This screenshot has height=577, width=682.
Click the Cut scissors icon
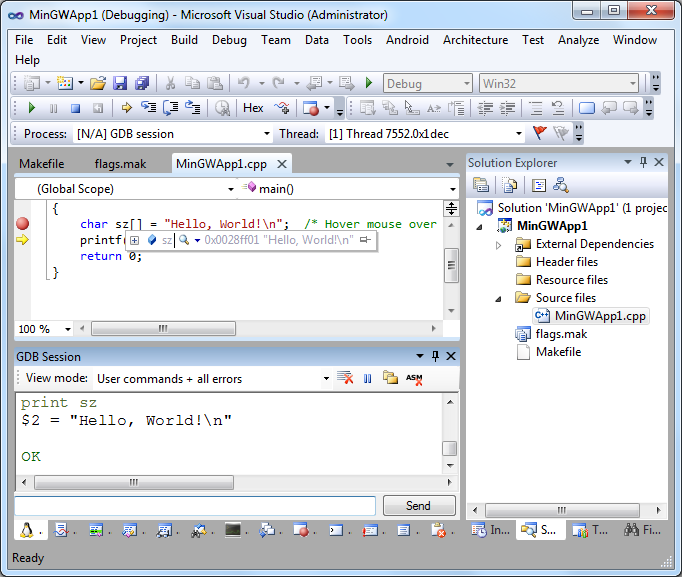(170, 83)
